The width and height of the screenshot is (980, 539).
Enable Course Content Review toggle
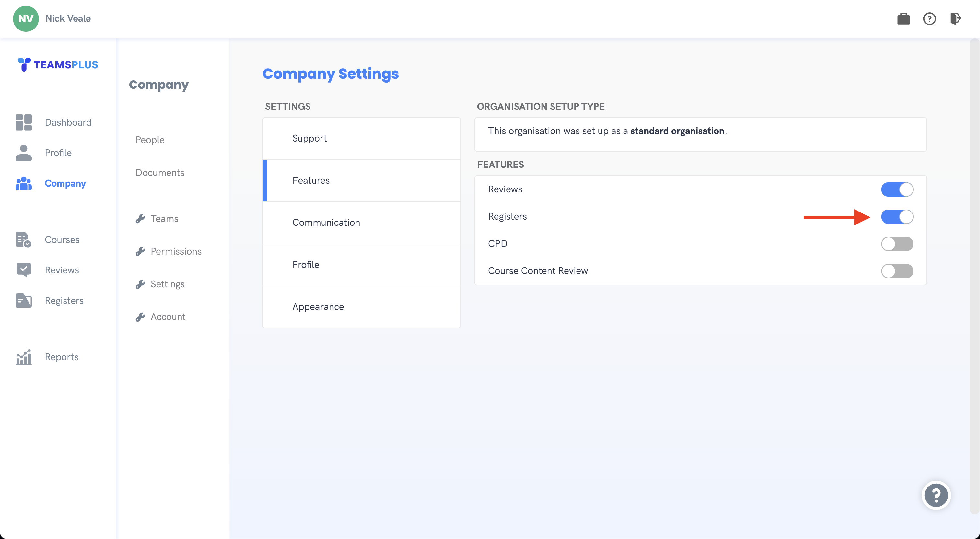click(x=897, y=271)
